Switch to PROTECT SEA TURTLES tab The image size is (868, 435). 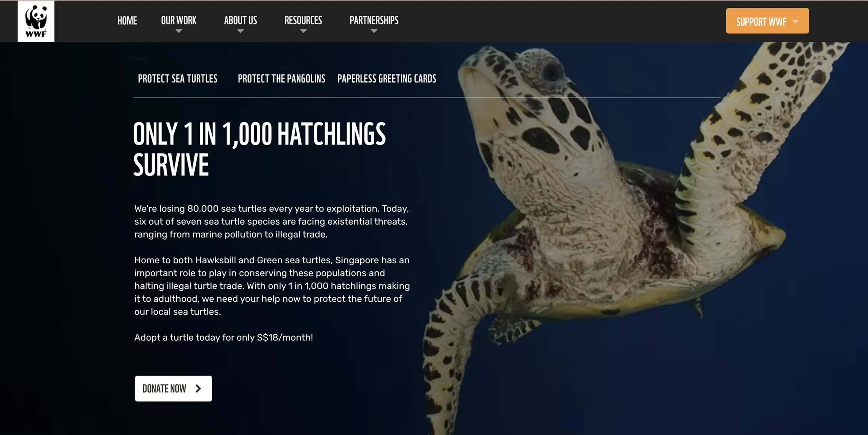click(178, 79)
